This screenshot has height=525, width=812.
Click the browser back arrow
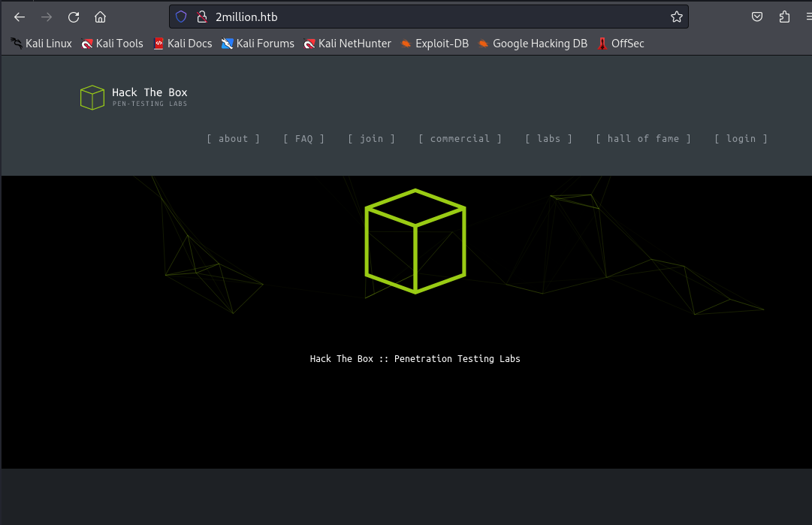(20, 17)
